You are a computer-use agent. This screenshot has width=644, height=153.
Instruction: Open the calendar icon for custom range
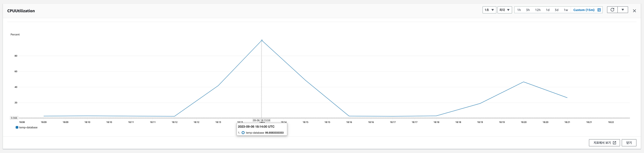point(599,10)
